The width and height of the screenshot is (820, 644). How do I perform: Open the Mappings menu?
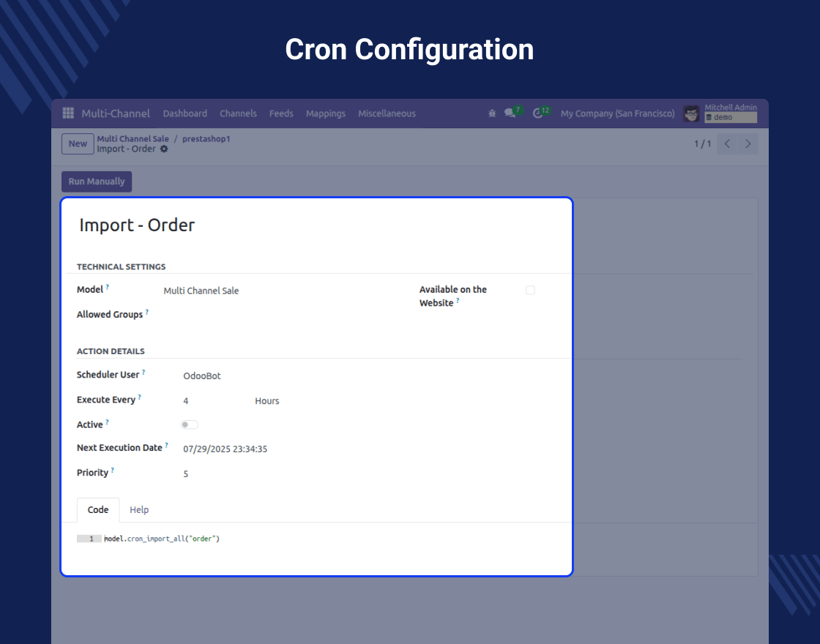coord(326,113)
